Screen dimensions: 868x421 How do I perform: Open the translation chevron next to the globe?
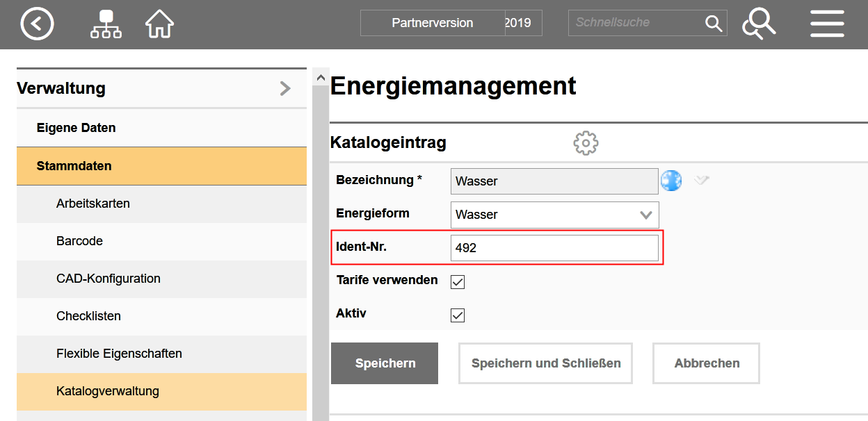click(x=702, y=180)
